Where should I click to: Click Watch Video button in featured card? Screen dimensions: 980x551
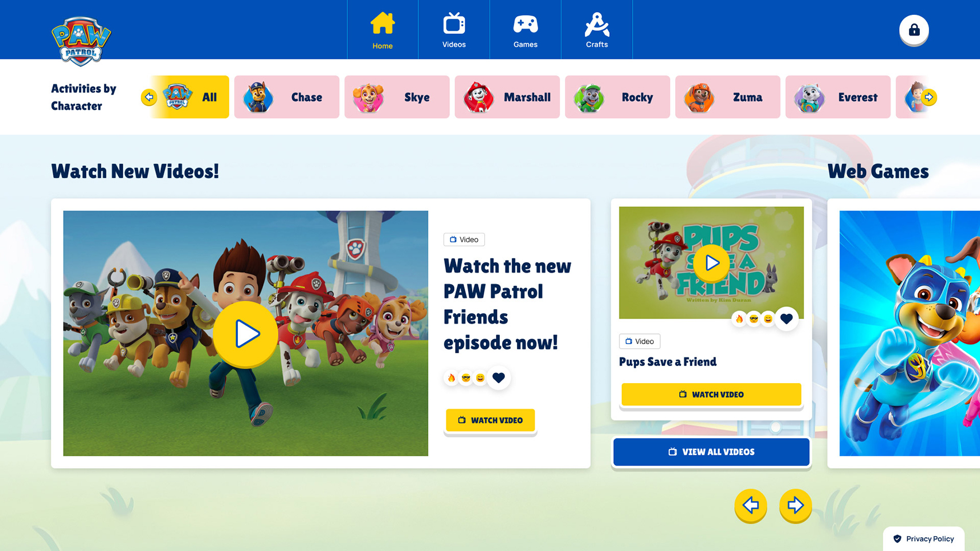coord(490,420)
